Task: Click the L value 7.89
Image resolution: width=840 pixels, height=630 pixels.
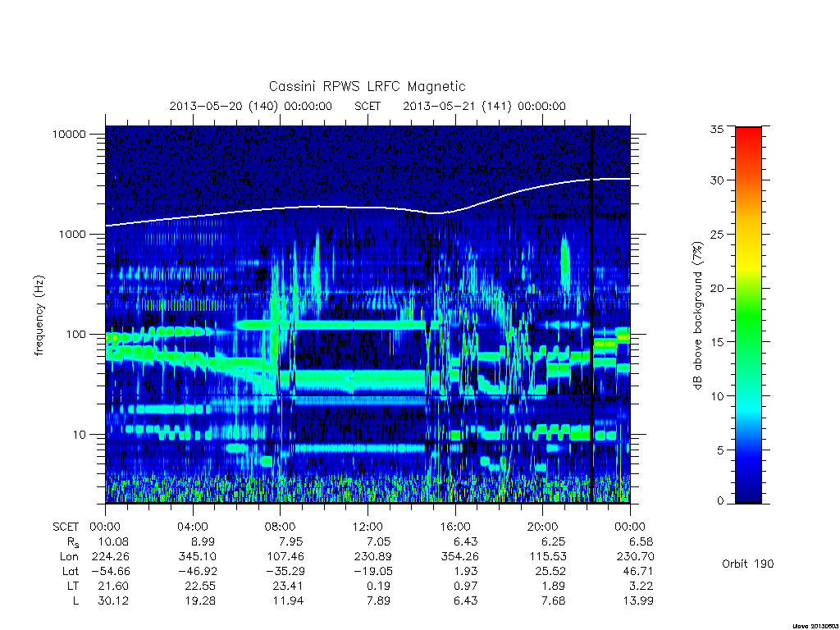Action: pyautogui.click(x=378, y=600)
